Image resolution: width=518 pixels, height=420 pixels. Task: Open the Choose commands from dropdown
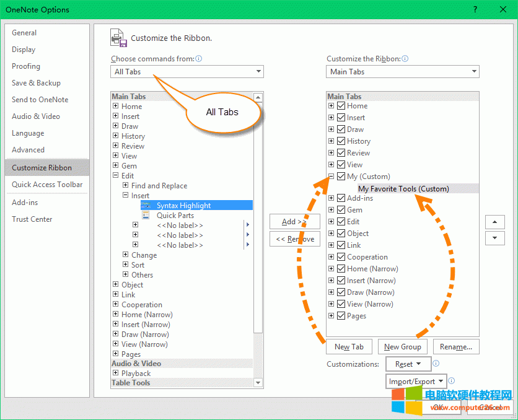[x=187, y=72]
